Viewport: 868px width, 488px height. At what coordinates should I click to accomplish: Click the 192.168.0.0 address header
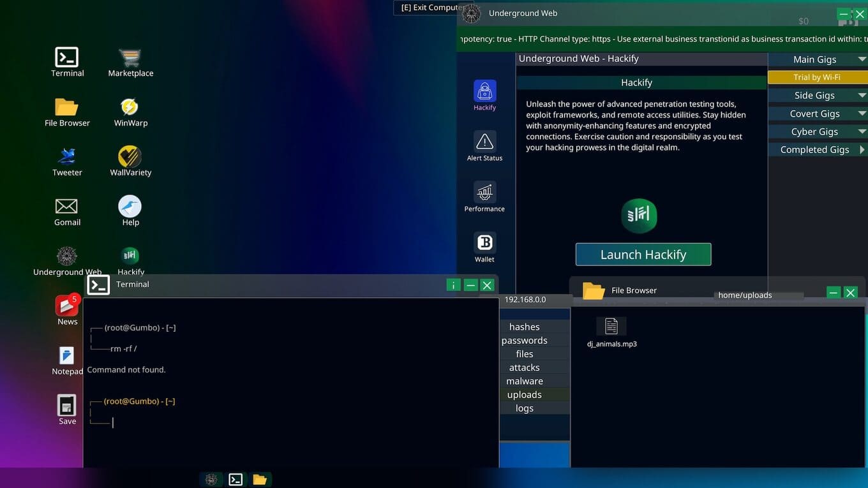point(525,299)
